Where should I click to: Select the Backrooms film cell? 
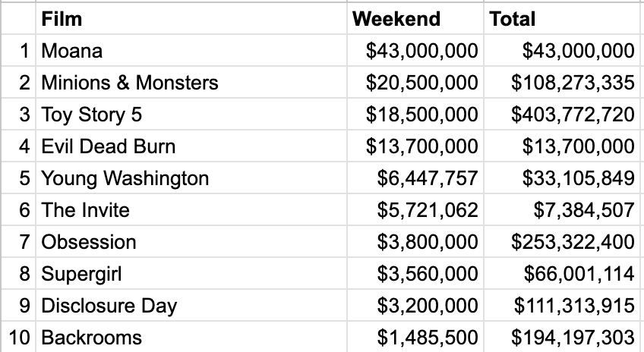pyautogui.click(x=191, y=338)
